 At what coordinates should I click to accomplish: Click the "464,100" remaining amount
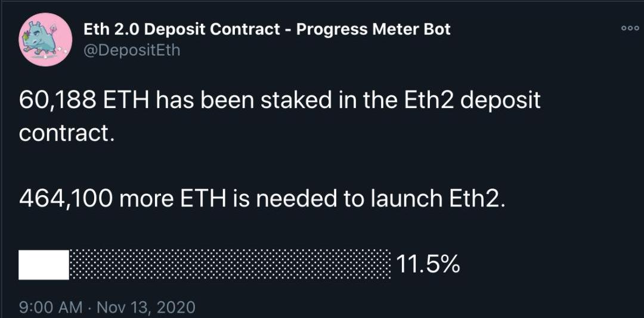[x=65, y=200]
